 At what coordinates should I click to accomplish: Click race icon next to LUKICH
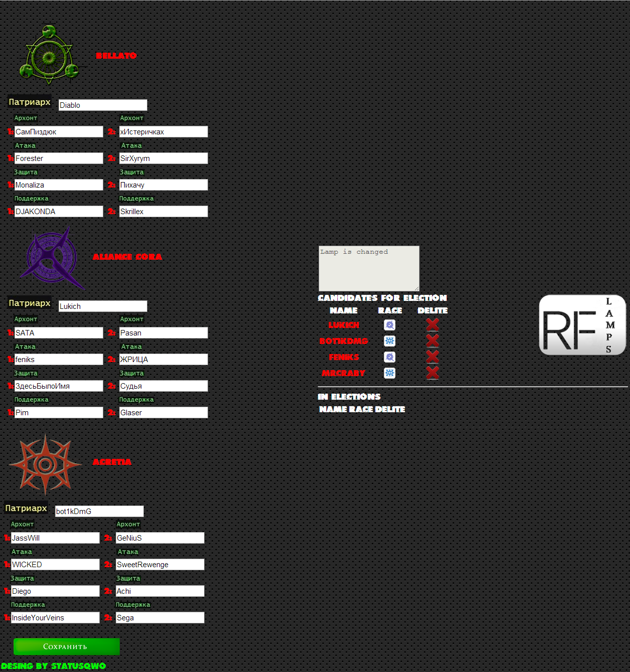click(x=389, y=325)
